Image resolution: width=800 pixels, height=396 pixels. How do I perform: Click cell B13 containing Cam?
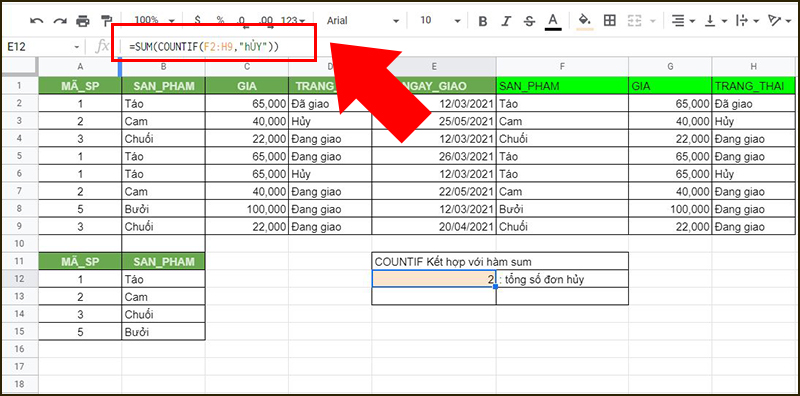coord(164,296)
